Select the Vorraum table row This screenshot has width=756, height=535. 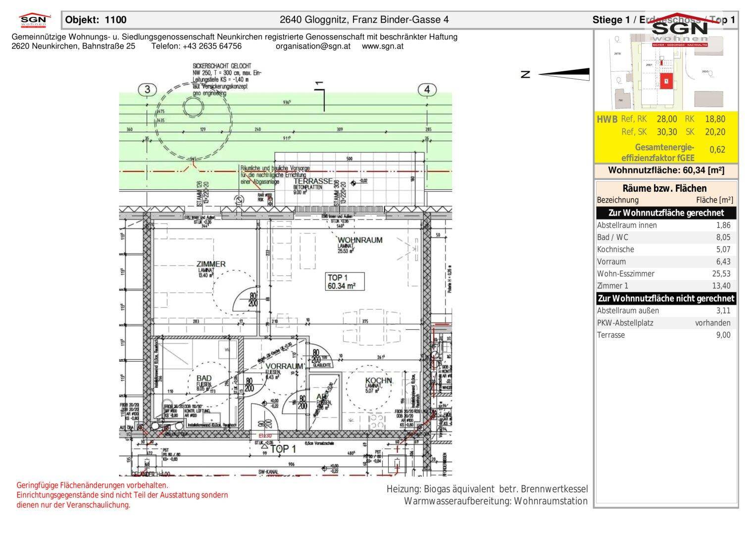666,262
